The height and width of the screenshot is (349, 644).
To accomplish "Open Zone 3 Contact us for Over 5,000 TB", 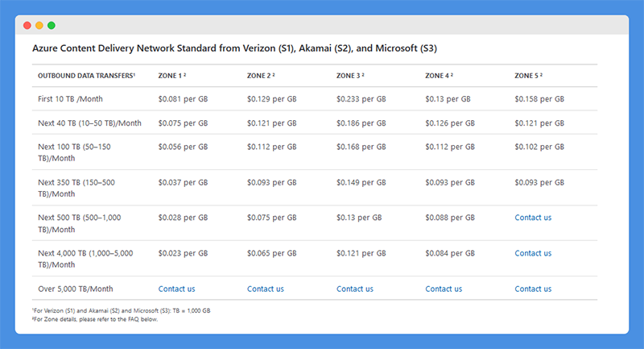I will pos(355,289).
